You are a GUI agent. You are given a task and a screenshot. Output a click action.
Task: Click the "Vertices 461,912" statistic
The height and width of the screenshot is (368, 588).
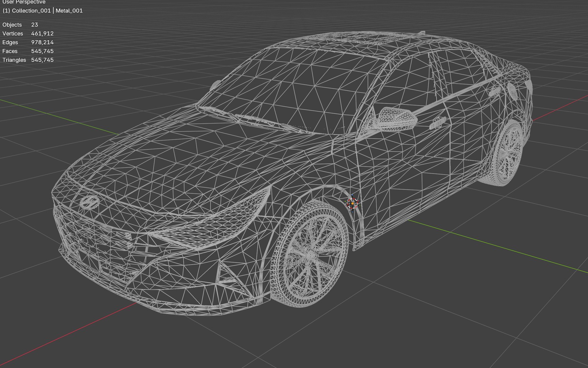click(28, 33)
